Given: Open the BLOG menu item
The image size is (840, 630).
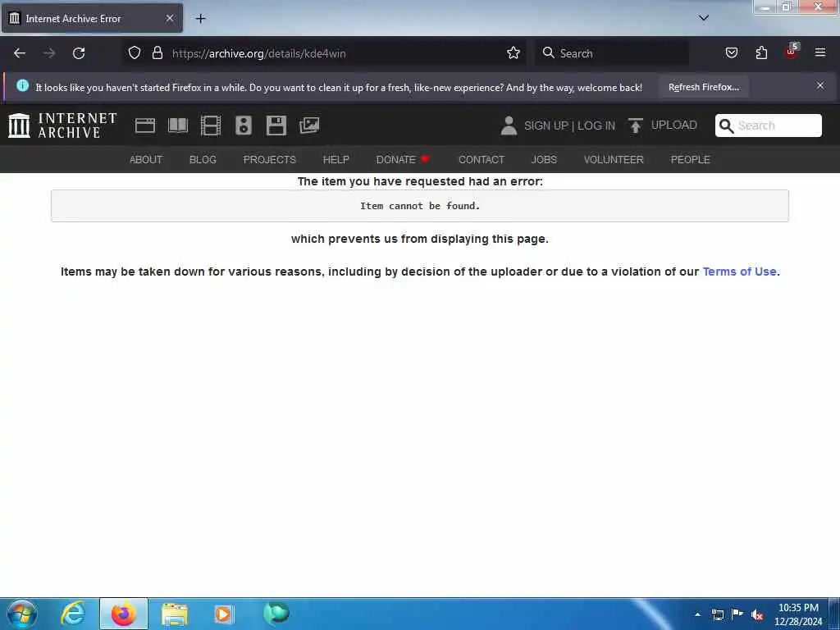Looking at the screenshot, I should click(x=203, y=160).
